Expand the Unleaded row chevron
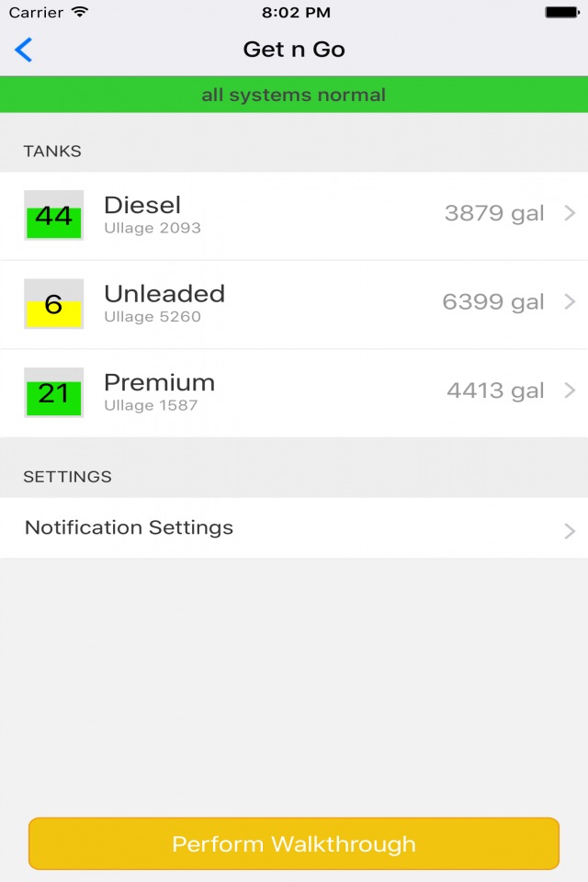588x882 pixels. (570, 302)
